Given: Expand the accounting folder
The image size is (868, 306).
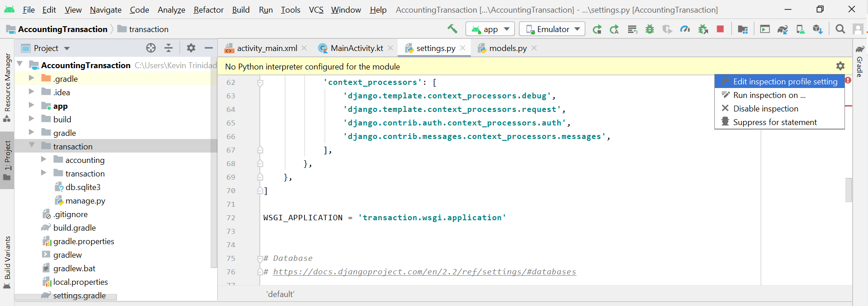Looking at the screenshot, I should (43, 159).
